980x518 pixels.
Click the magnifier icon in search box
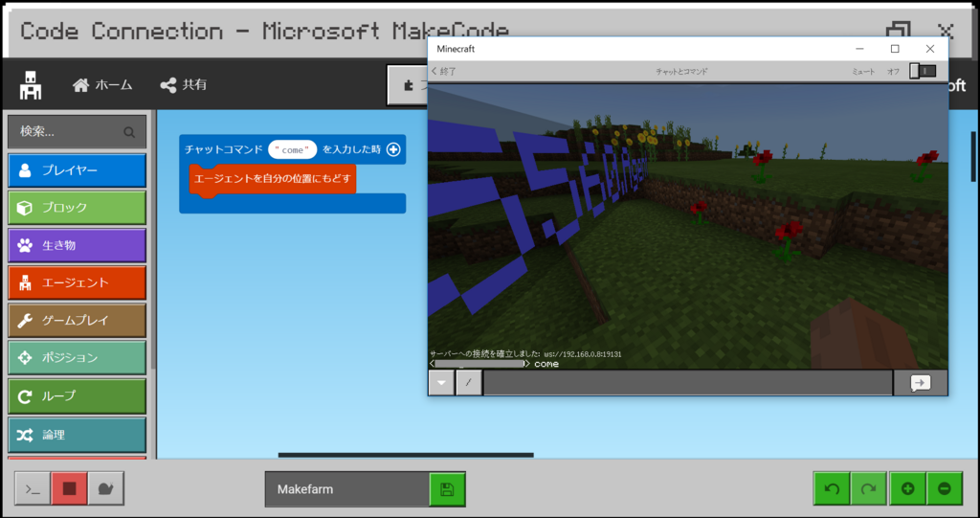tap(129, 132)
